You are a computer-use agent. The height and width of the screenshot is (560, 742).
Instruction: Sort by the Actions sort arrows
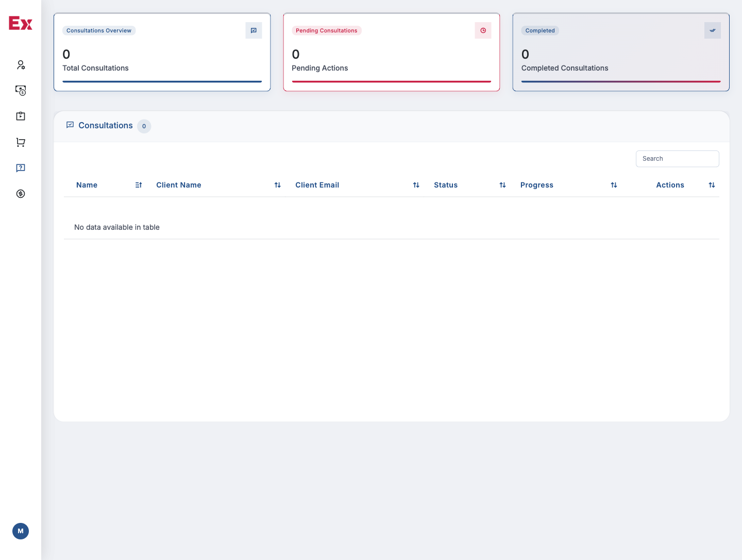click(x=712, y=185)
